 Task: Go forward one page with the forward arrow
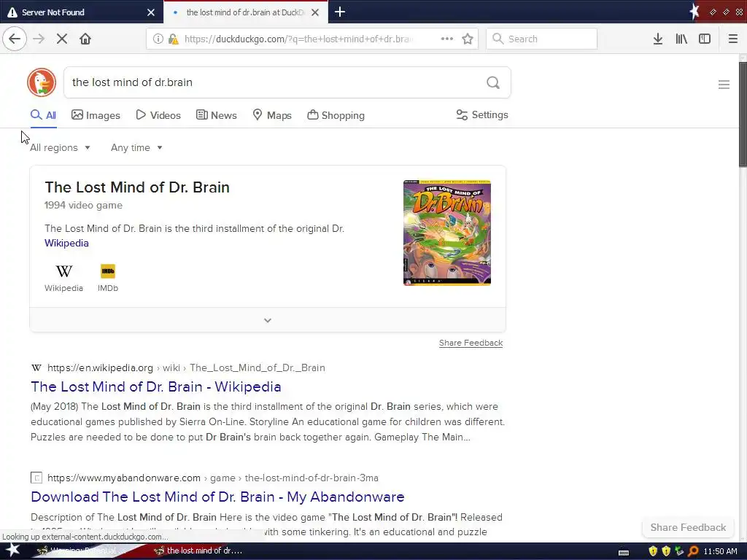39,39
